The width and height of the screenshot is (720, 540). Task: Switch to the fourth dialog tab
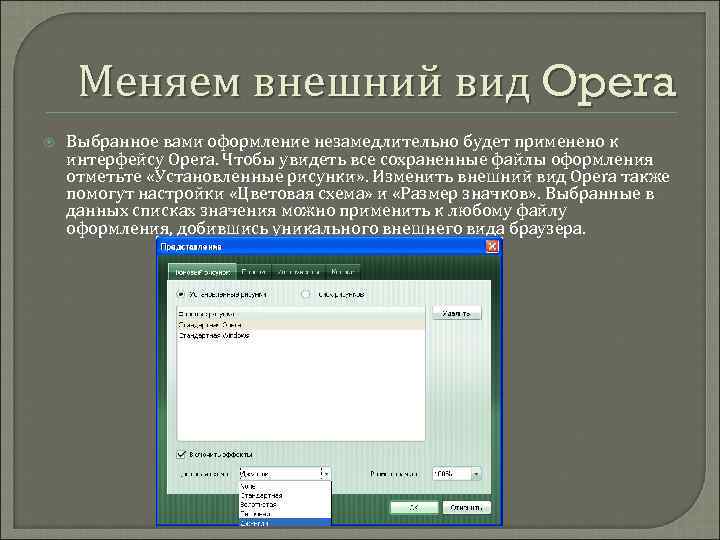point(343,272)
